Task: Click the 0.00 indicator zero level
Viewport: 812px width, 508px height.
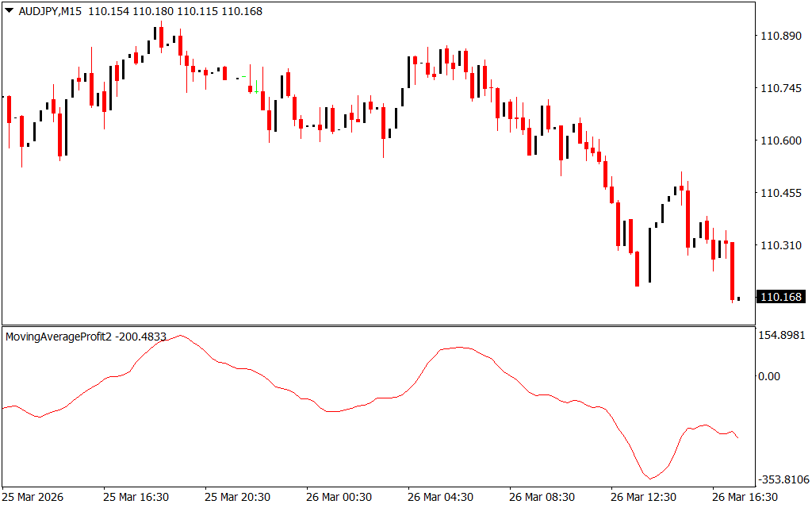Action: click(x=770, y=376)
